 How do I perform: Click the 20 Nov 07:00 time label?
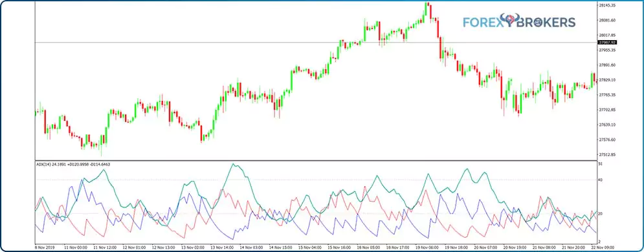tap(485, 247)
